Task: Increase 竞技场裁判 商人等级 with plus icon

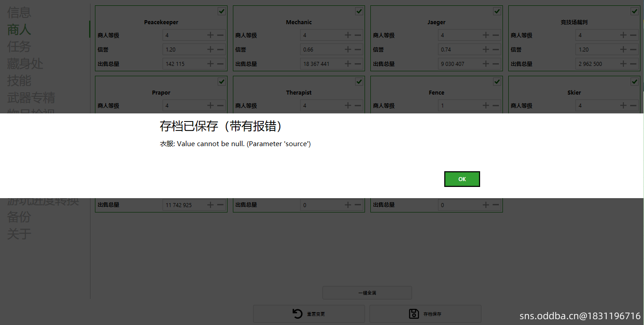Action: [x=623, y=35]
